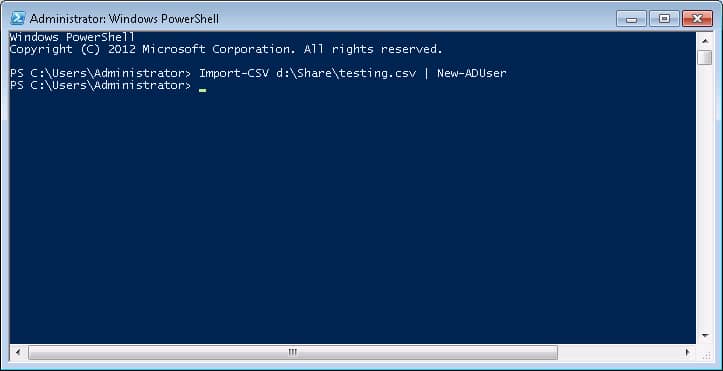The image size is (723, 371).
Task: Maximize the PowerShell window
Action: tap(664, 19)
